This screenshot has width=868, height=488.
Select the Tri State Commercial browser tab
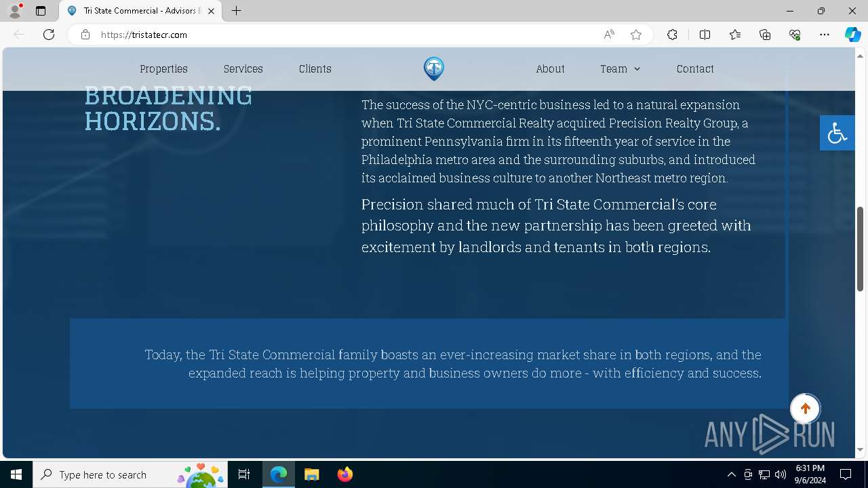[x=140, y=11]
